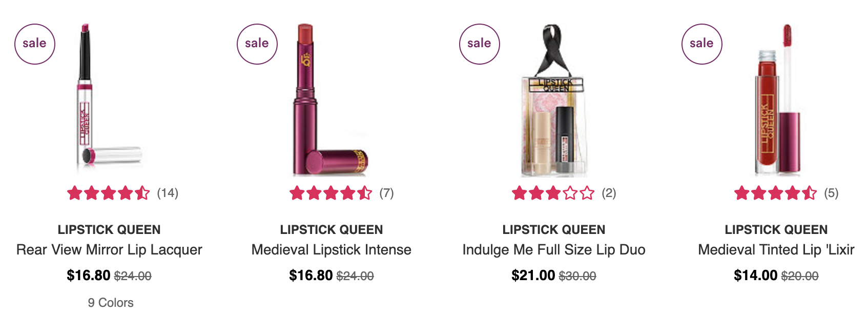Show the 9 Colors options
This screenshot has width=868, height=314.
pos(111,303)
